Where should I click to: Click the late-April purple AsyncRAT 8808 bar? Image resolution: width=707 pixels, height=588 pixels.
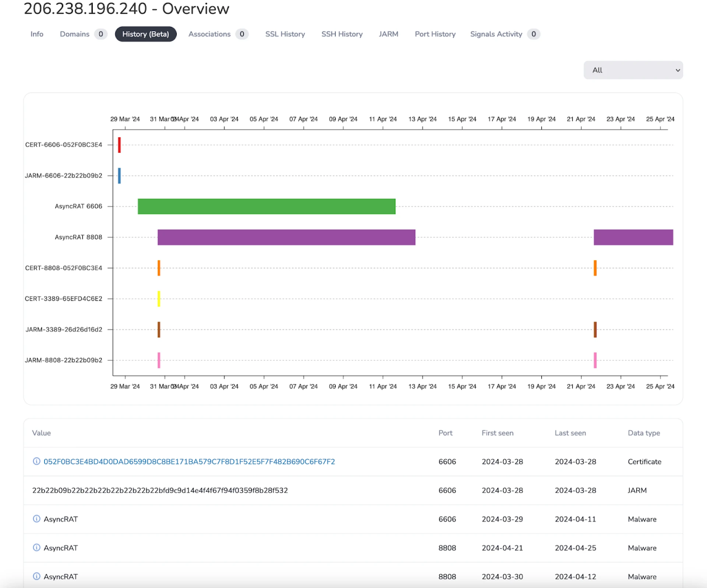point(633,237)
